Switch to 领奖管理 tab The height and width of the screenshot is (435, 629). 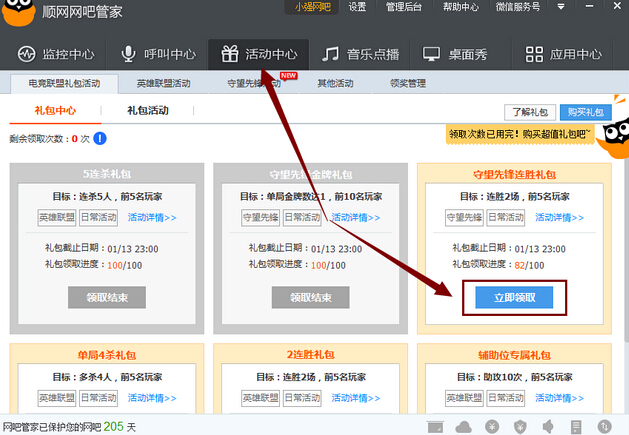[408, 83]
